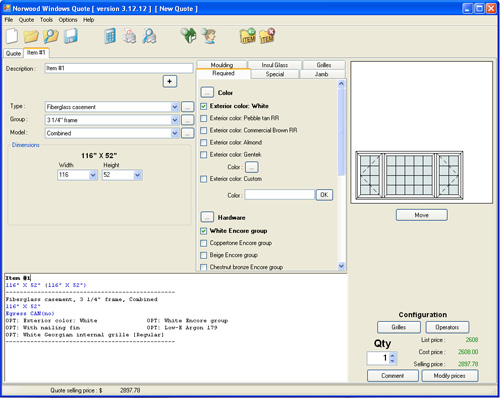Open the Group dropdown (3 1/4" frame)

click(175, 120)
